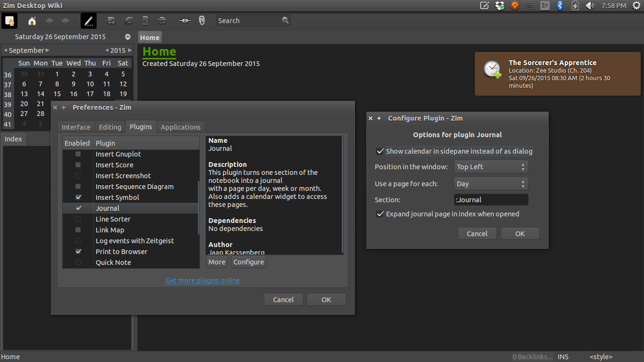Switch to the Editing preferences tab
The height and width of the screenshot is (362, 644).
coord(110,127)
